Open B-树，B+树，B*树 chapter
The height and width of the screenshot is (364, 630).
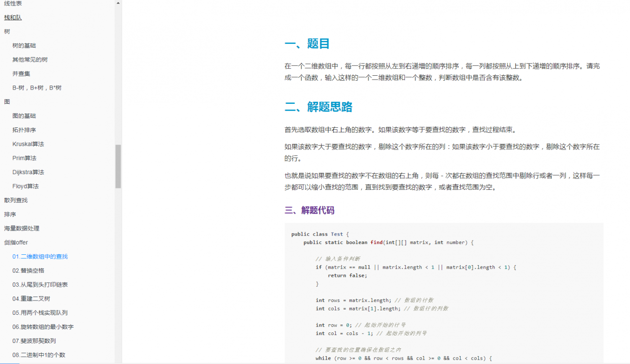[x=37, y=88]
